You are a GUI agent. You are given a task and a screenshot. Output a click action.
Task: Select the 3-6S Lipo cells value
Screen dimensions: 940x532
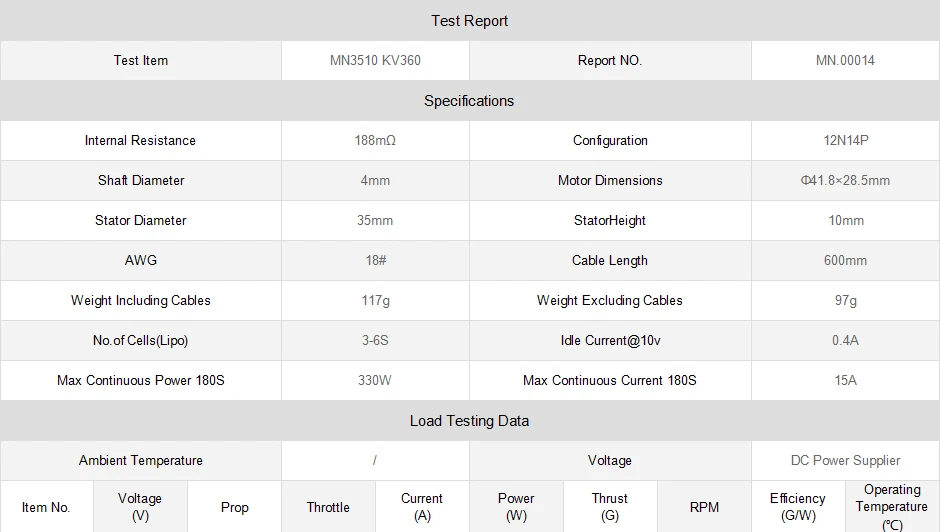click(375, 340)
